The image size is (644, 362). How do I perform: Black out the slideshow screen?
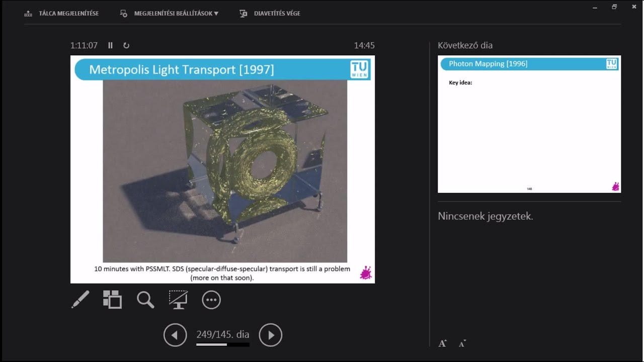click(178, 300)
